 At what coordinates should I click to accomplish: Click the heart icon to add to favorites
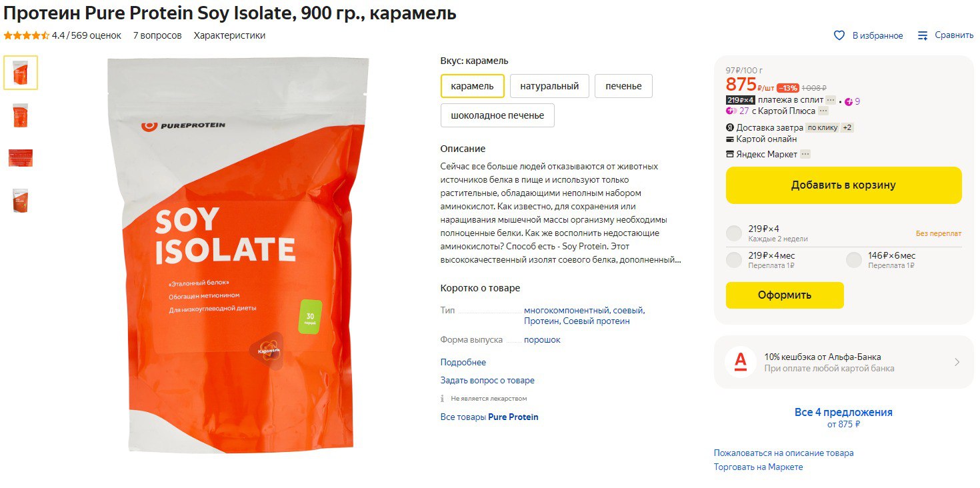coord(839,35)
